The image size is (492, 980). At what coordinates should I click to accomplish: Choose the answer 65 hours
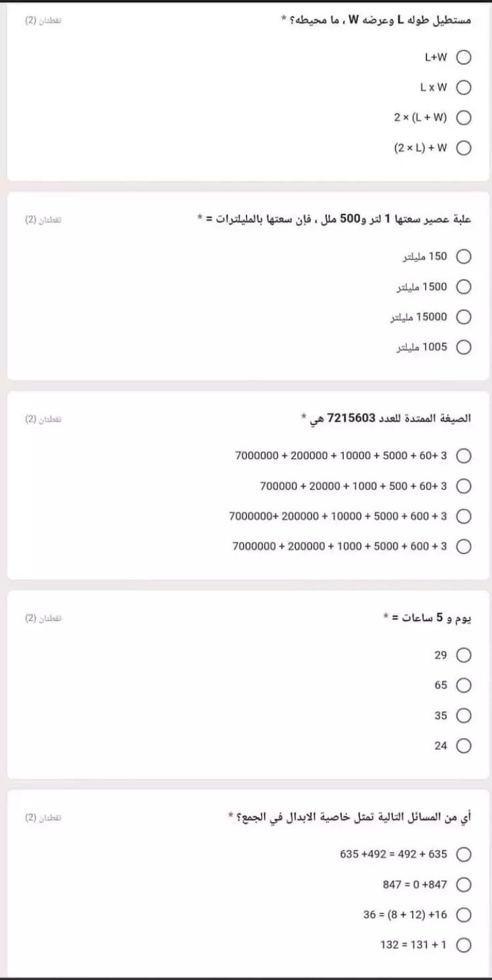pyautogui.click(x=463, y=685)
